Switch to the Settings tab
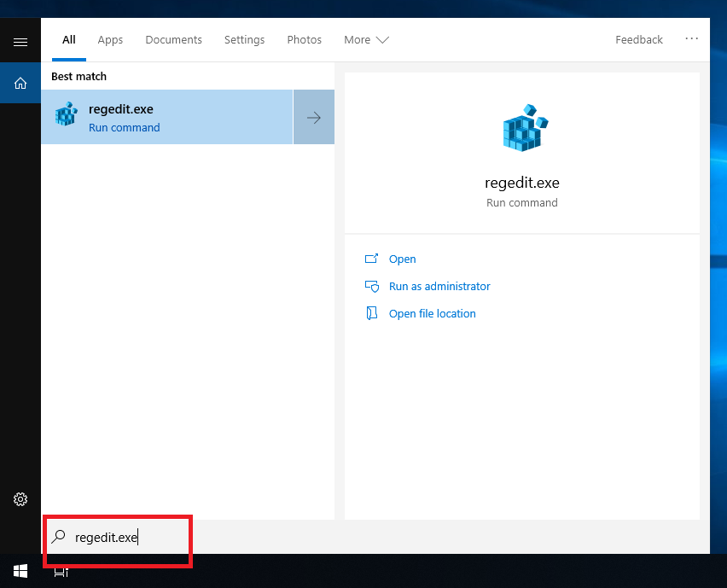This screenshot has height=588, width=727. [x=244, y=40]
